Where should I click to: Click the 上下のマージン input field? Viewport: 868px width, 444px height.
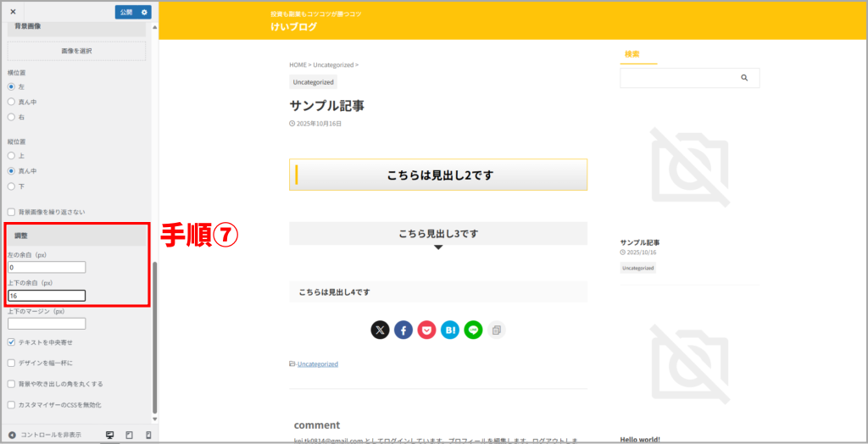pyautogui.click(x=47, y=323)
